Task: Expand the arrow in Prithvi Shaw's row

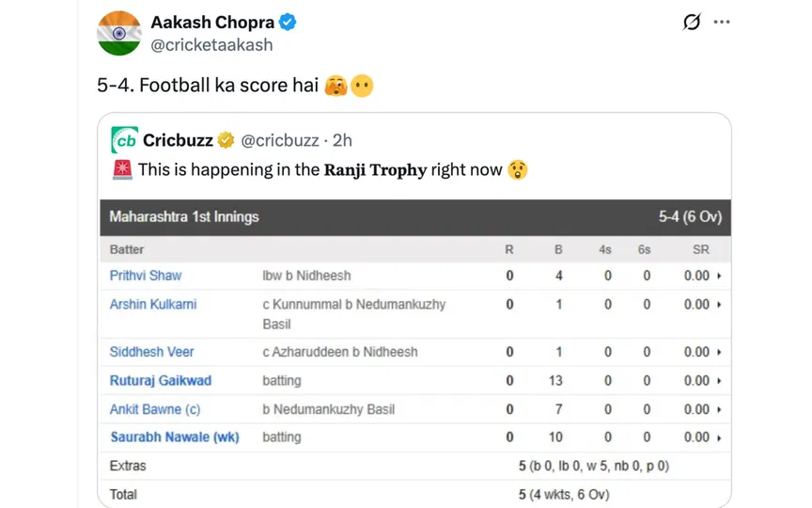Action: point(720,277)
